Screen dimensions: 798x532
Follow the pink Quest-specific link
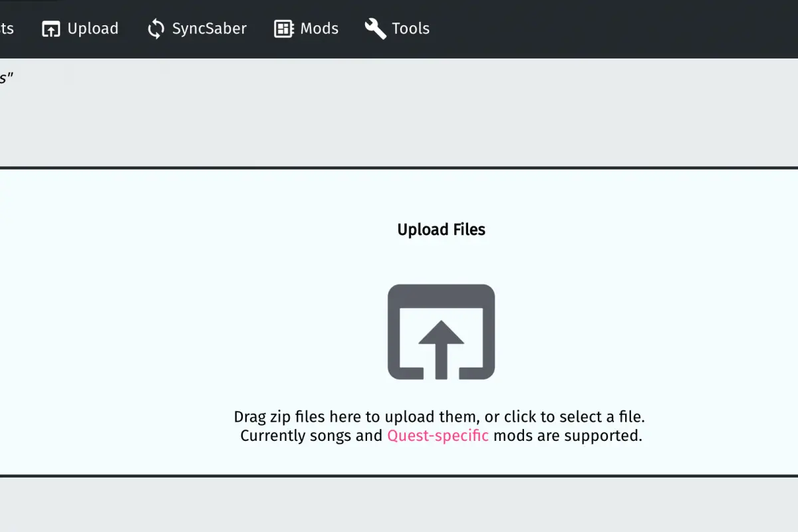point(438,436)
